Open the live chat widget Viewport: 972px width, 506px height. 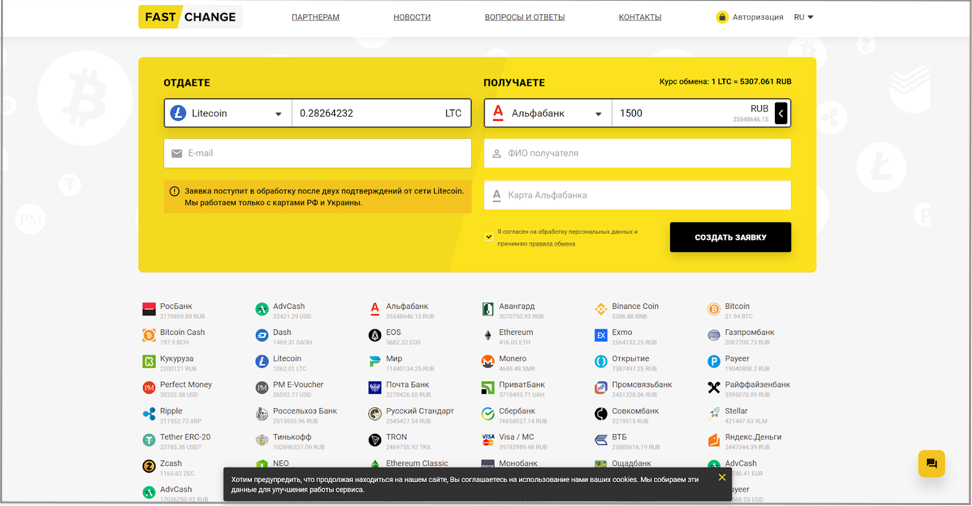tap(931, 464)
